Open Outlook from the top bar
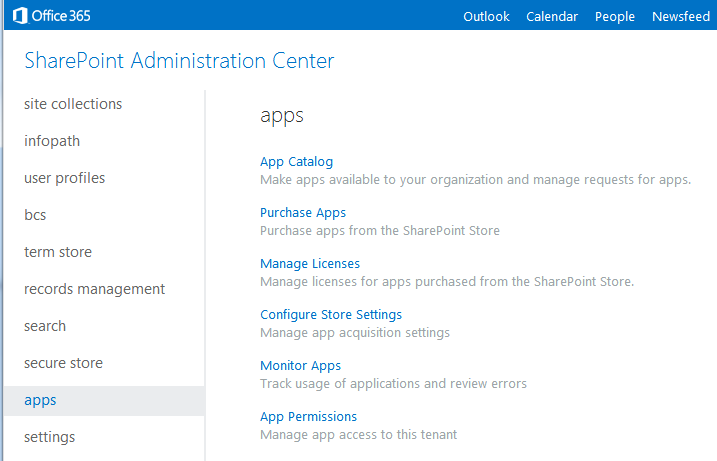Screen dimensions: 717x461 point(486,16)
